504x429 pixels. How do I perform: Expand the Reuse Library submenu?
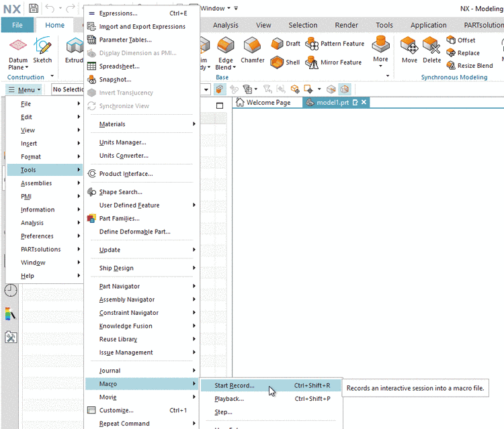[x=142, y=339]
